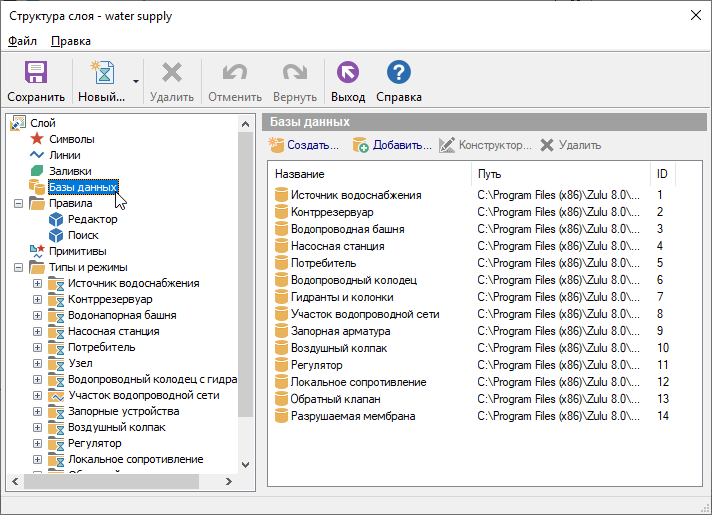
Task: Open the Editor rule item
Action: coord(92,219)
